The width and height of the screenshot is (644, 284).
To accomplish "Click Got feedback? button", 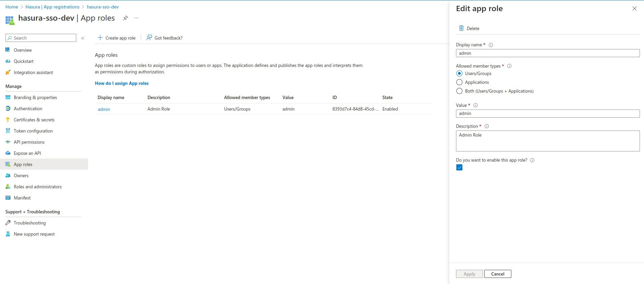I will (164, 38).
